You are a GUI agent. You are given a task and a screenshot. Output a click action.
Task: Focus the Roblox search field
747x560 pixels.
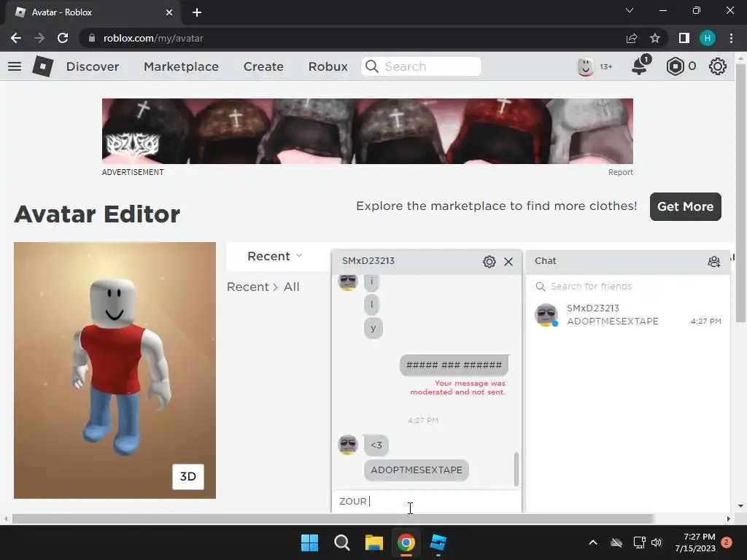(421, 66)
